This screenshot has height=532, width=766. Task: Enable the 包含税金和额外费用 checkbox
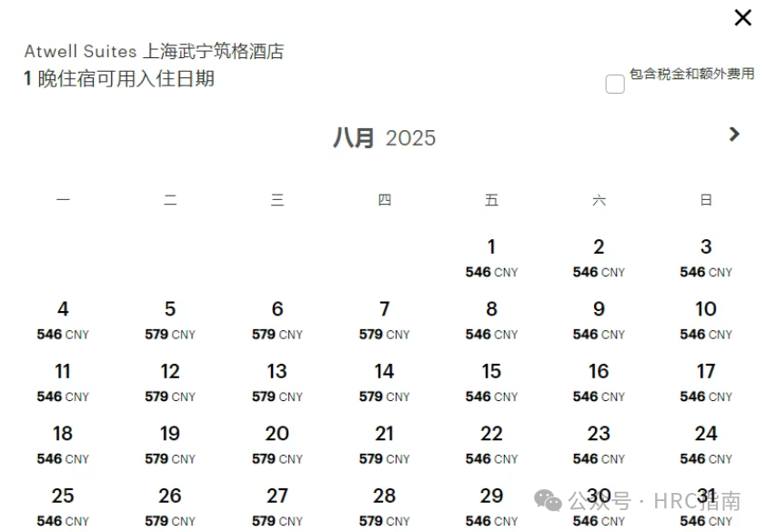(x=614, y=83)
